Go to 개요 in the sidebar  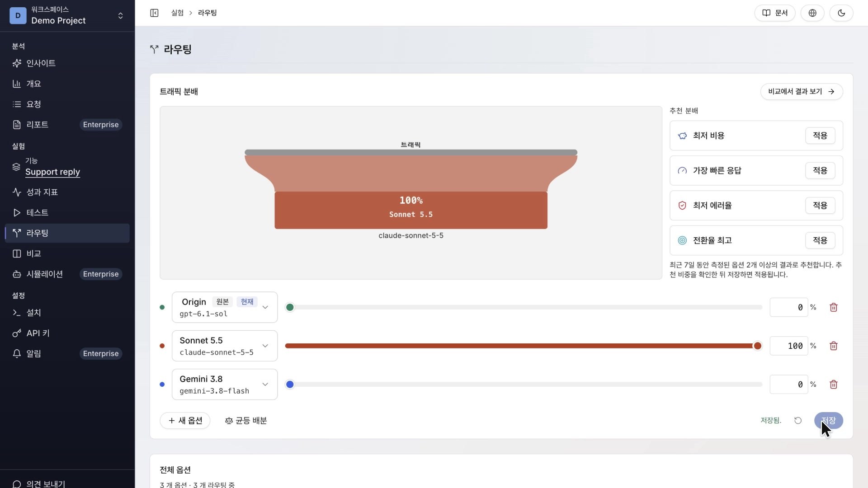click(67, 84)
